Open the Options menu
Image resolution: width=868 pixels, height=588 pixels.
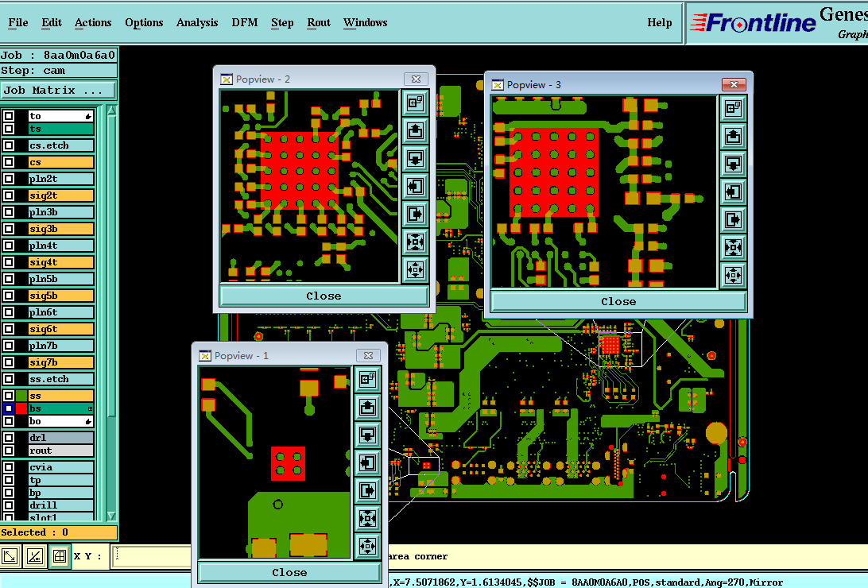pyautogui.click(x=144, y=23)
